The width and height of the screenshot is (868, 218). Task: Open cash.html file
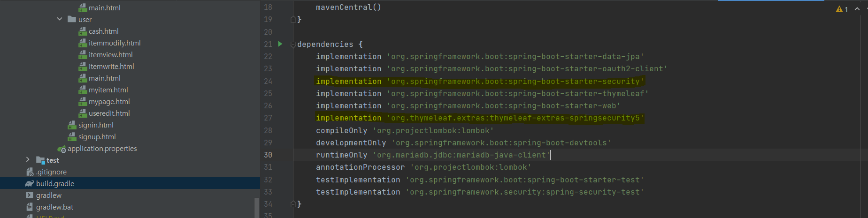[103, 31]
